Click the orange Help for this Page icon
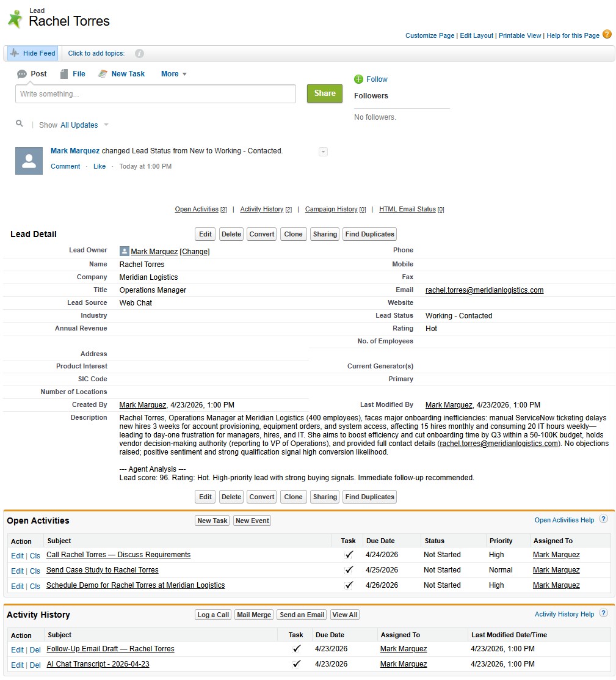 click(607, 35)
